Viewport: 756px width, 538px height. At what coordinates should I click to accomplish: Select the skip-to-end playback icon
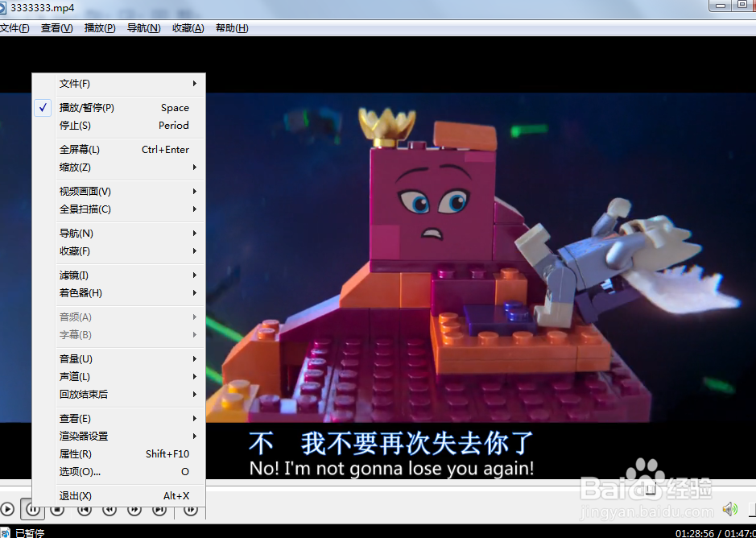click(159, 509)
